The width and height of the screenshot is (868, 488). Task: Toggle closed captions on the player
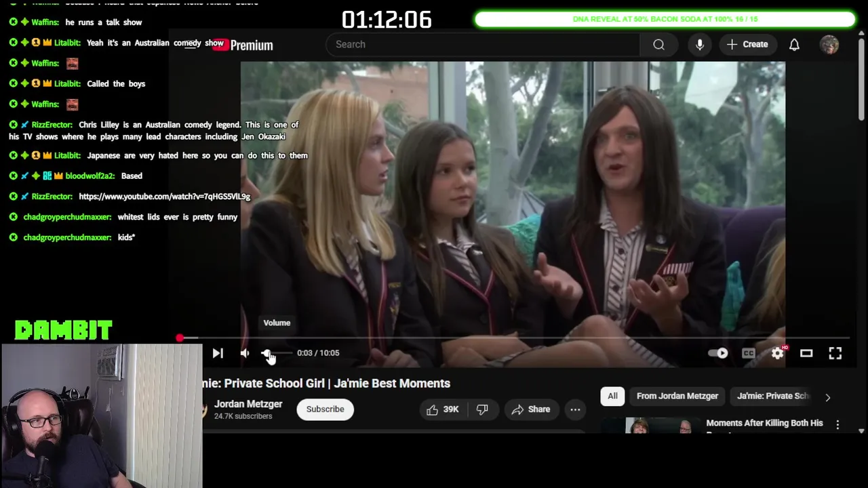(748, 353)
